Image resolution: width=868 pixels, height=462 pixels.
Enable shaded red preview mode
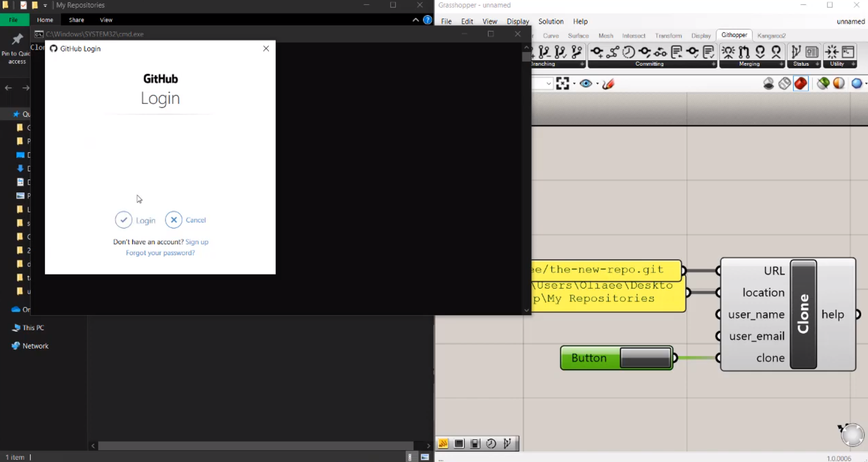pyautogui.click(x=801, y=83)
